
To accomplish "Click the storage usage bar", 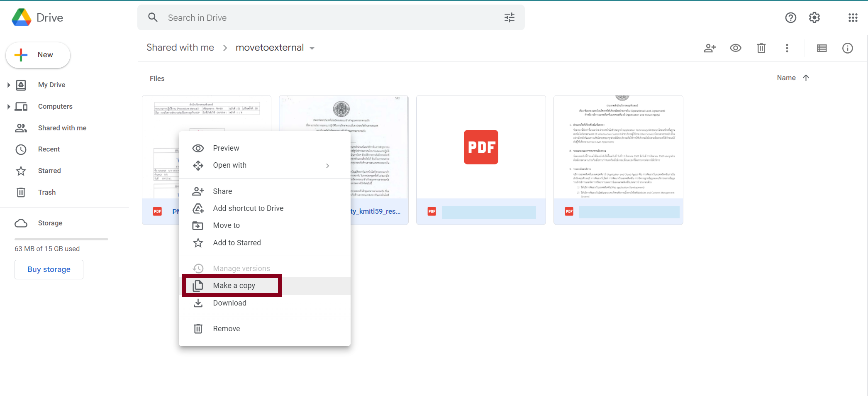I will click(x=61, y=239).
